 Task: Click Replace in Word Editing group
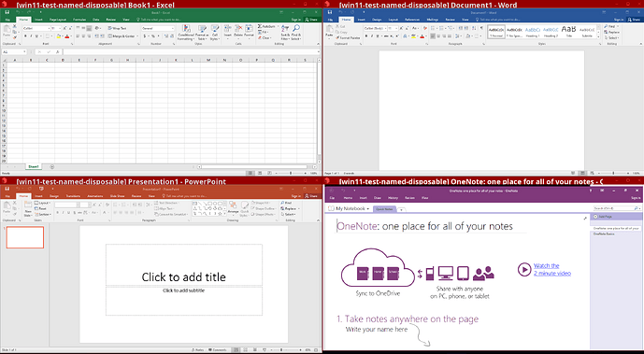pos(611,32)
